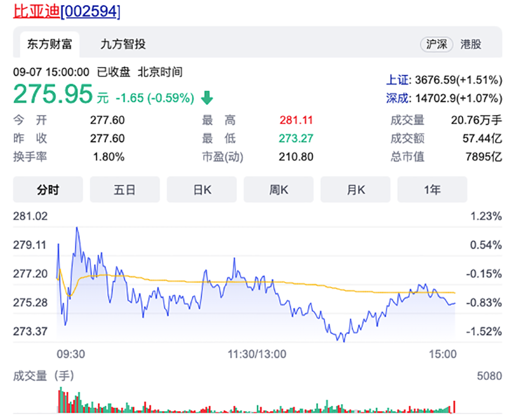Screen dimensions: 514x420
Task: Switch chart to 周K weekly candles
Action: coord(278,190)
